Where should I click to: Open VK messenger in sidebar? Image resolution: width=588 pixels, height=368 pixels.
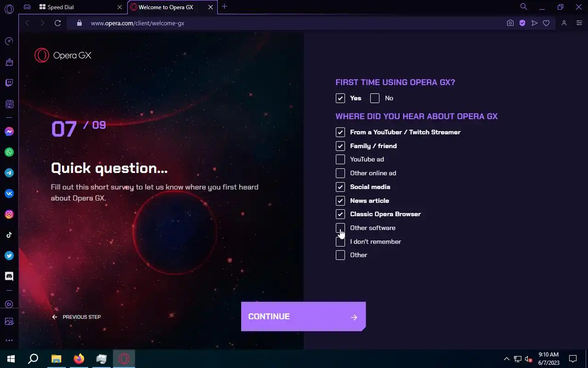9,194
